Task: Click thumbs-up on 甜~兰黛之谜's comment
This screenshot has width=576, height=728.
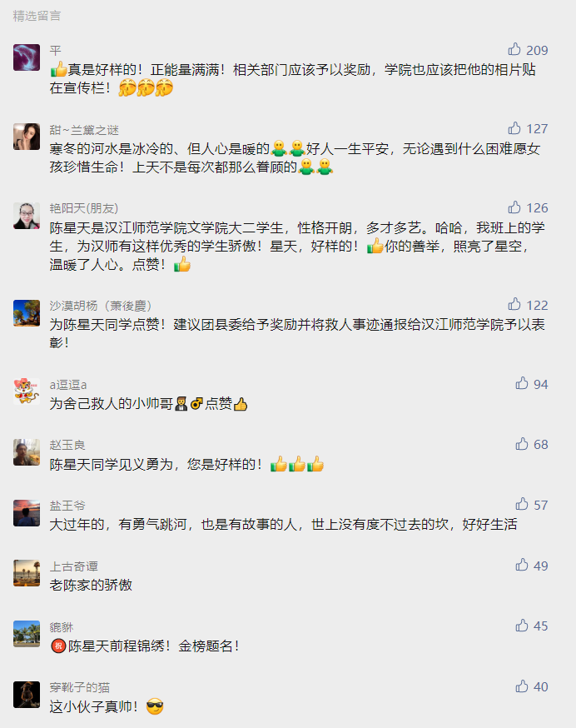Action: [514, 128]
